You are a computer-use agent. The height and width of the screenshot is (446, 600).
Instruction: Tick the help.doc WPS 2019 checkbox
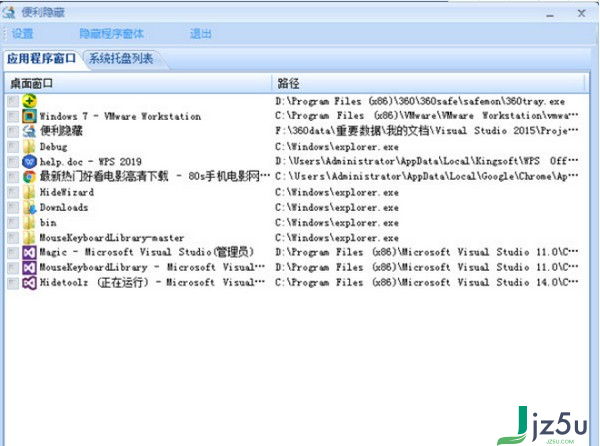pyautogui.click(x=13, y=162)
